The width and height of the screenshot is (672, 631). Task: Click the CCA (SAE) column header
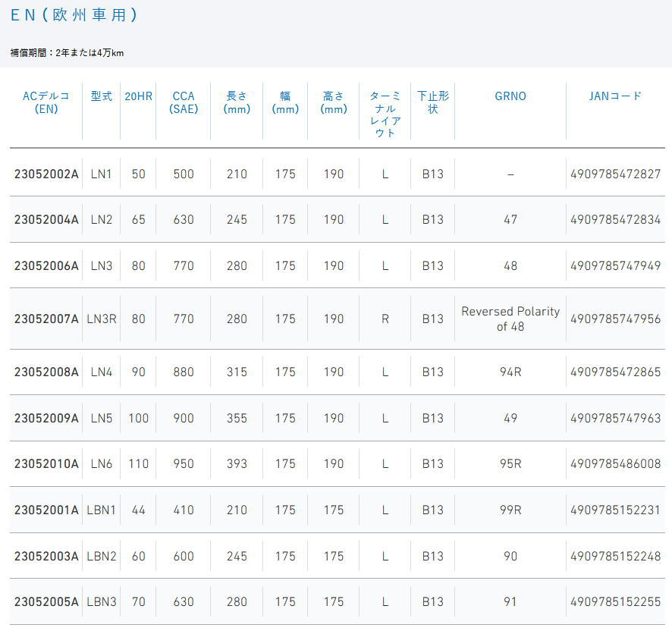[x=184, y=102]
